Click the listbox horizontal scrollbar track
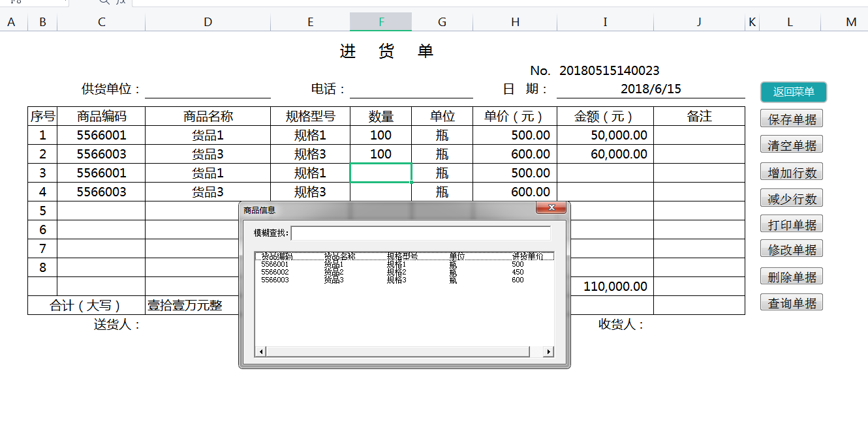 point(536,352)
